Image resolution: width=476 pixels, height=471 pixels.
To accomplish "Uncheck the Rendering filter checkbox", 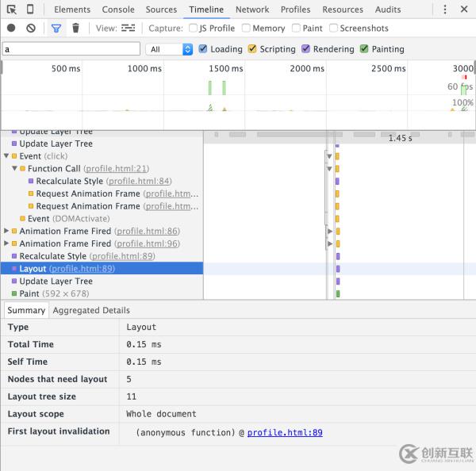I will pyautogui.click(x=305, y=48).
